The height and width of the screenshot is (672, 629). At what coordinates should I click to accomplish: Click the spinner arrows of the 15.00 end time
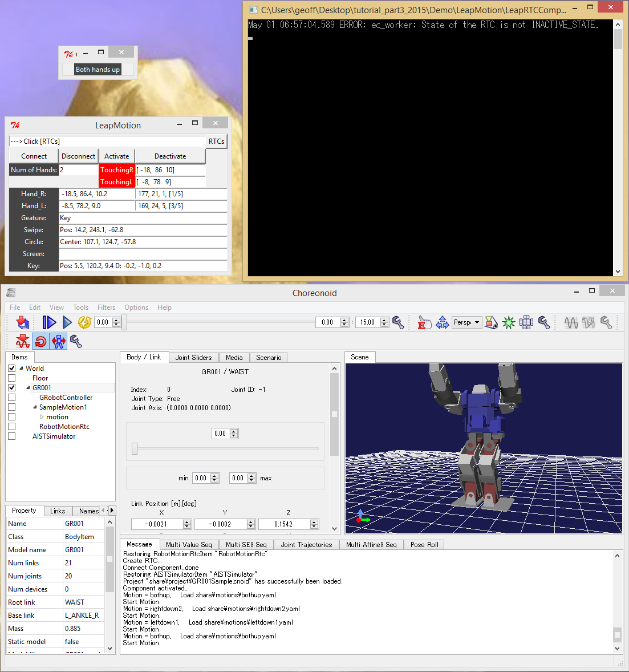point(384,322)
